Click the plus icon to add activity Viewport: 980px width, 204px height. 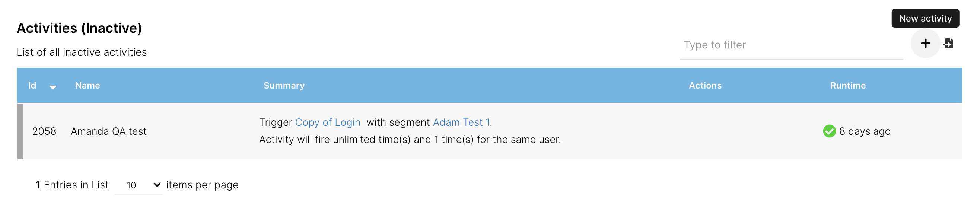point(925,44)
